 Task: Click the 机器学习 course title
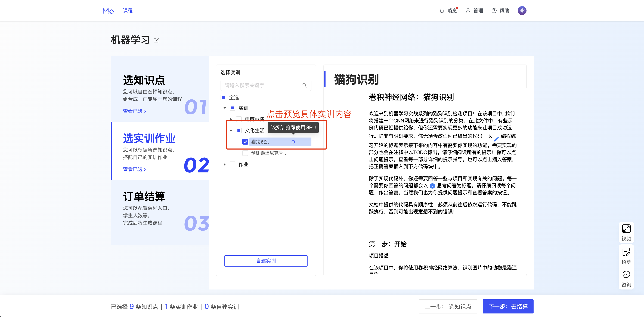tap(130, 40)
